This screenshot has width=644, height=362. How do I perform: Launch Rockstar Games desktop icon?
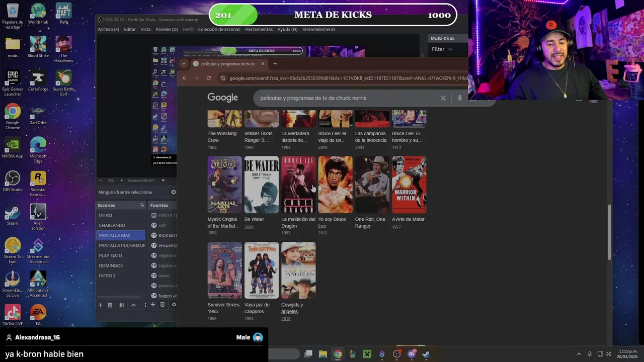pos(38,184)
